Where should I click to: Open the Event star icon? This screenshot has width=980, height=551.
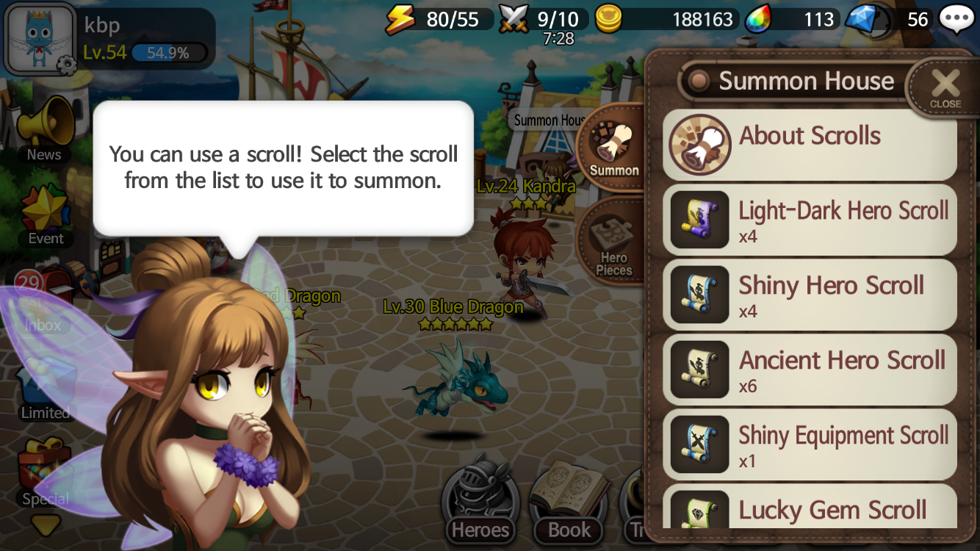point(46,215)
